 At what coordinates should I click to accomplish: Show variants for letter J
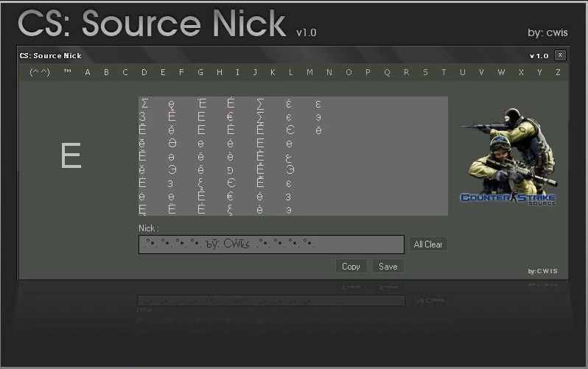tap(255, 72)
